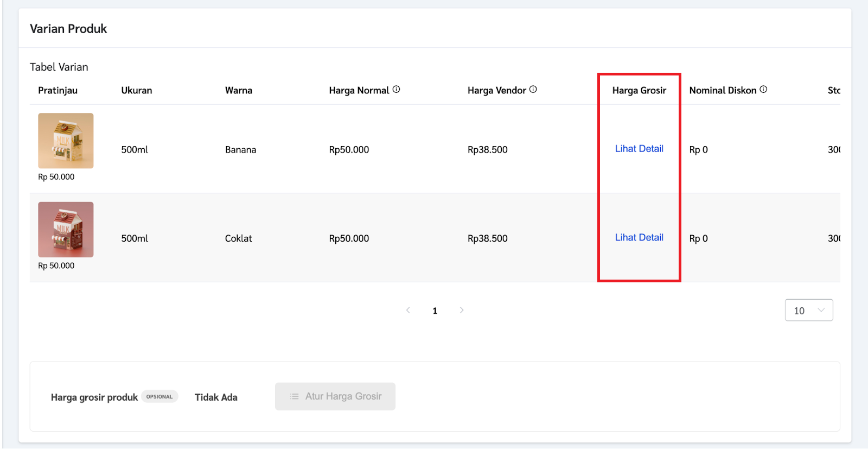Click the Harga grosir produk label

[94, 397]
